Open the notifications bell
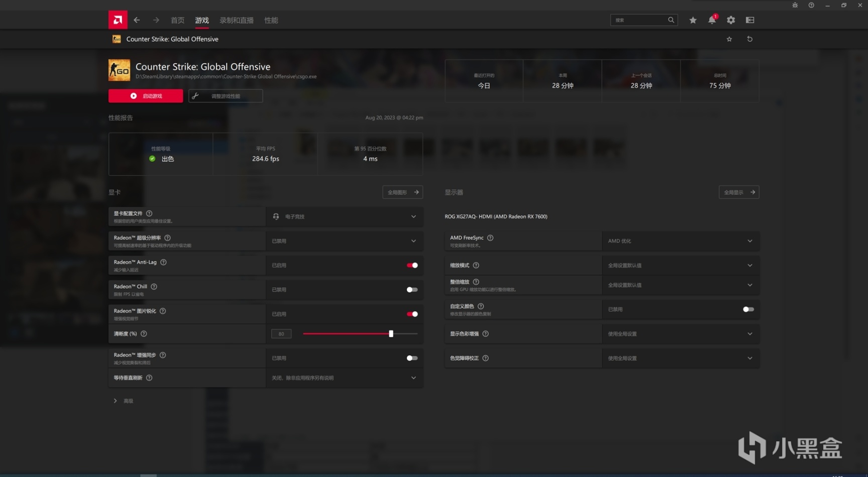This screenshot has width=868, height=477. click(712, 20)
